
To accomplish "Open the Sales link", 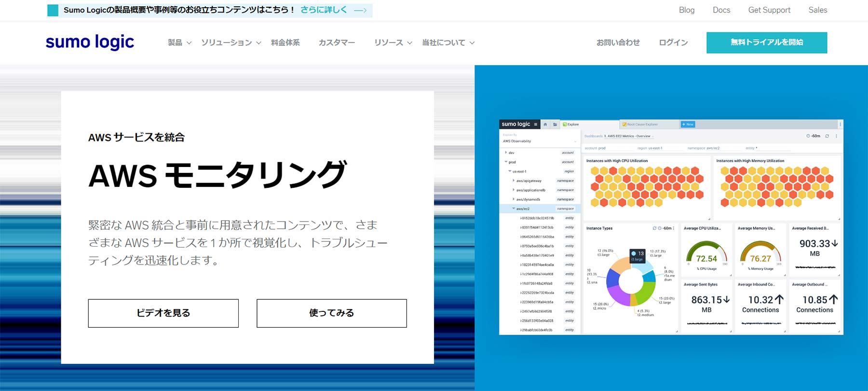I will [818, 10].
